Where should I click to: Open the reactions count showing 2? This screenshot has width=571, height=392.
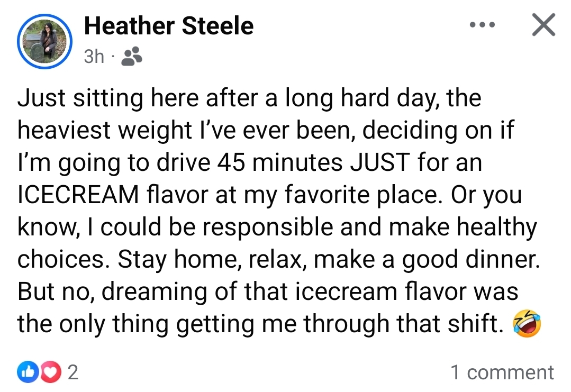[73, 372]
